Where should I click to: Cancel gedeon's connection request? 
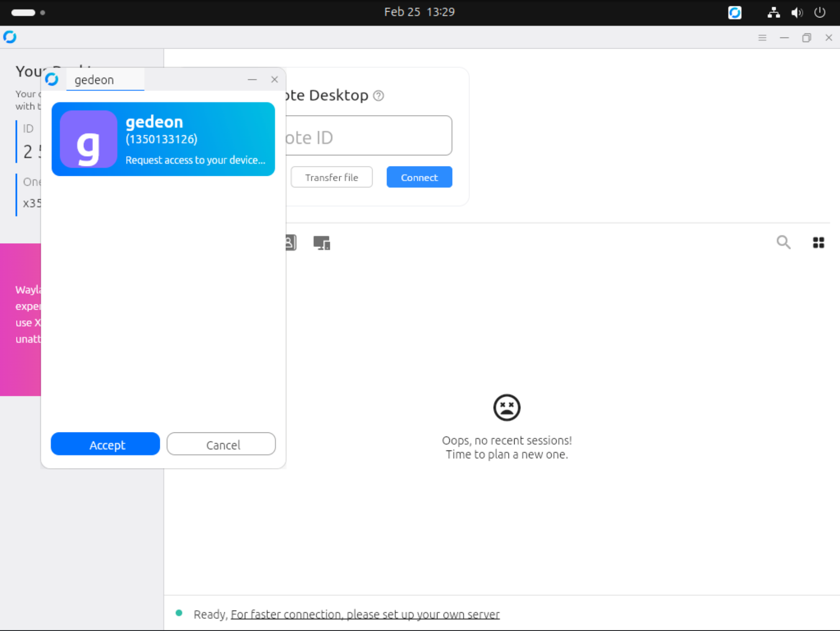pyautogui.click(x=221, y=444)
